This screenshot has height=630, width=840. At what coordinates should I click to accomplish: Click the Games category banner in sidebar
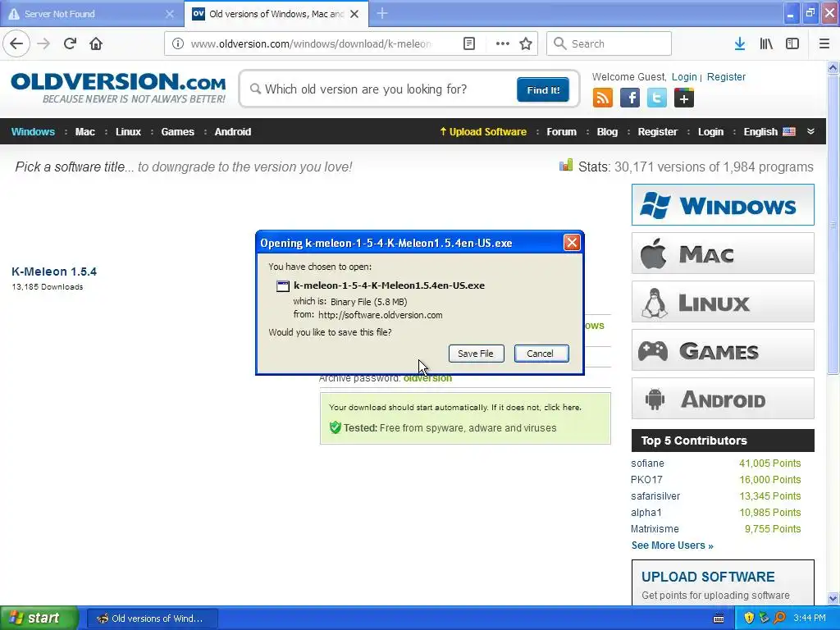[x=723, y=350]
